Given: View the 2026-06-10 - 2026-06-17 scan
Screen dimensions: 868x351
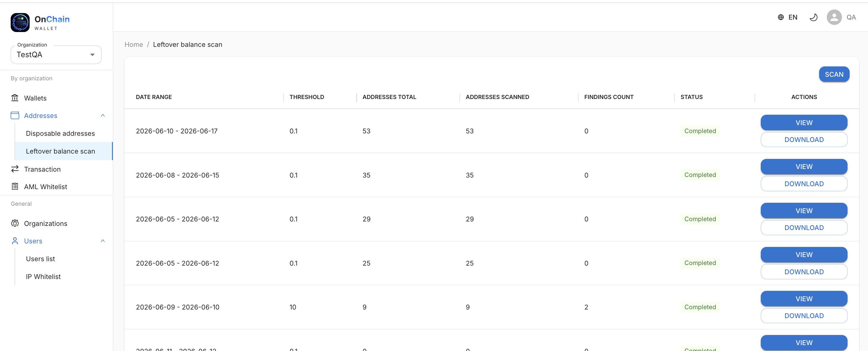Looking at the screenshot, I should 804,122.
